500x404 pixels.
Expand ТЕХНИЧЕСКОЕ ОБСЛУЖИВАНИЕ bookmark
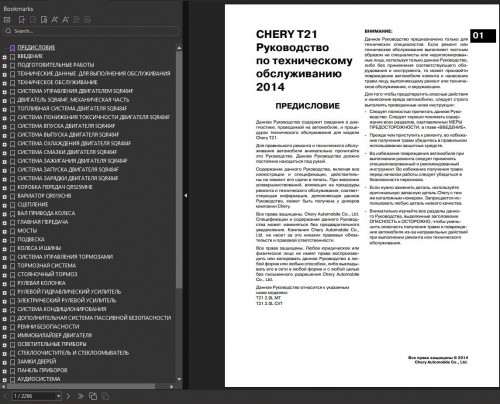coord(5,83)
